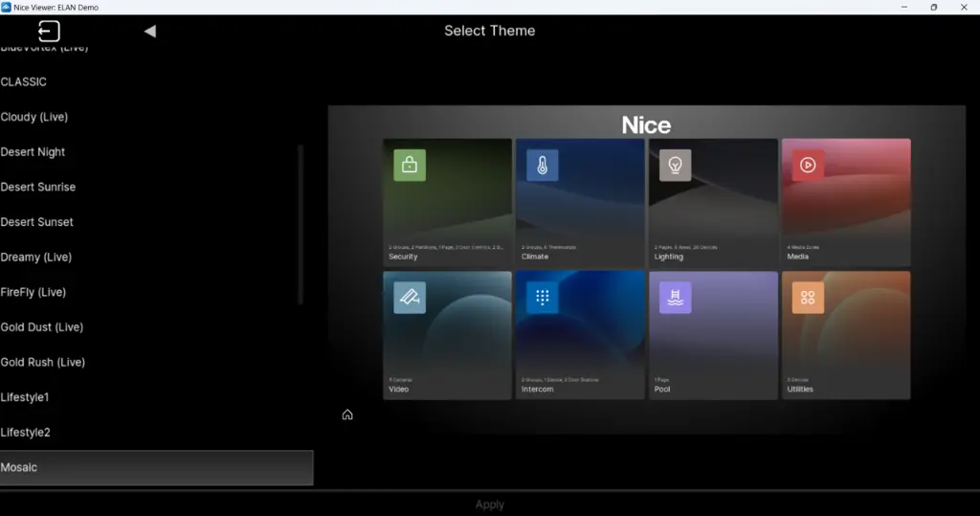Click the exit icon at top left

point(49,31)
